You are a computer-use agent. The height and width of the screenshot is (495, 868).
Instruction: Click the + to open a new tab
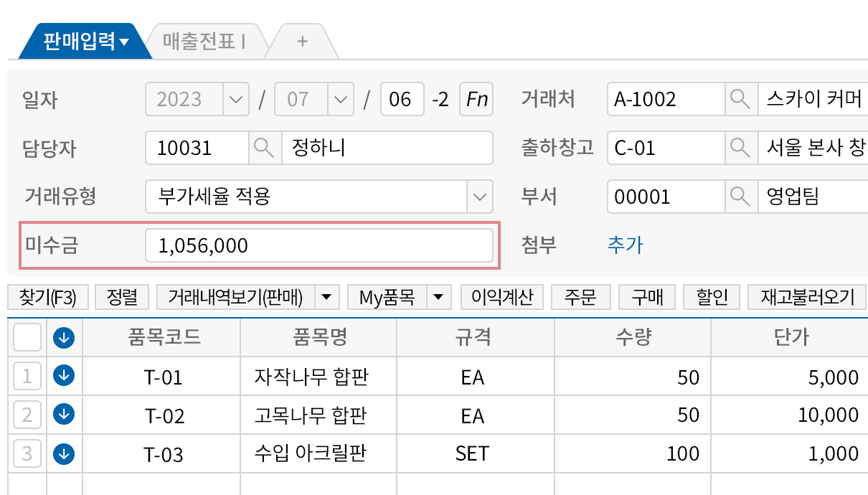301,41
